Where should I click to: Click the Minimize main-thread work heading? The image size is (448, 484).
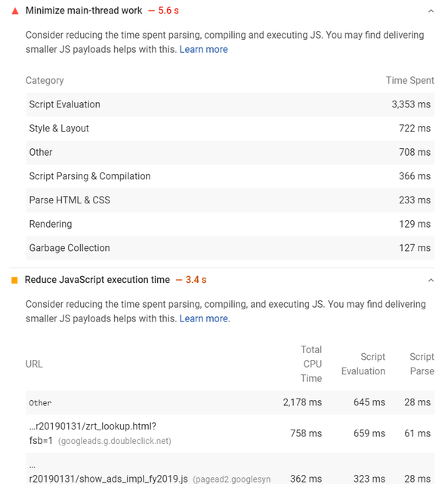click(84, 11)
